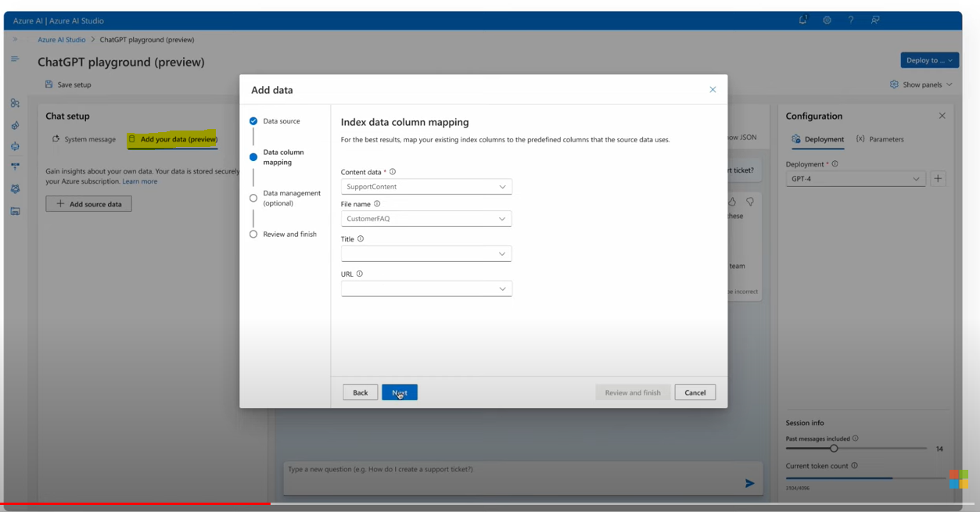The image size is (980, 512).
Task: Open the Title column mapping dropdown
Action: [x=425, y=253]
